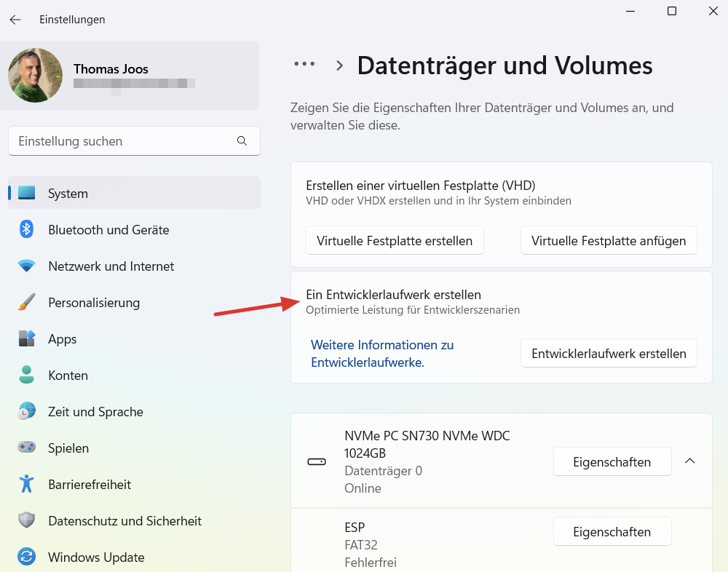Viewport: 728px width, 572px height.
Task: Click the Windows Update sync icon
Action: [x=27, y=557]
